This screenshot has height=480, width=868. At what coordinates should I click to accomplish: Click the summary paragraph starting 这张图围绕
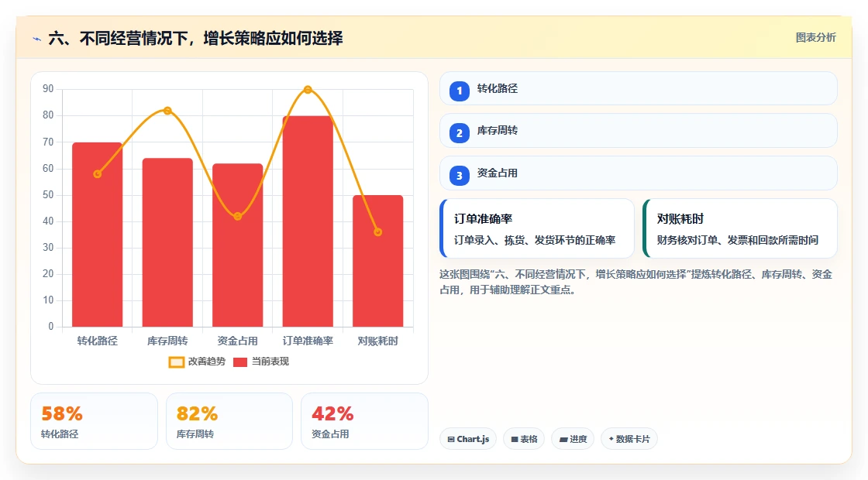[x=636, y=282]
